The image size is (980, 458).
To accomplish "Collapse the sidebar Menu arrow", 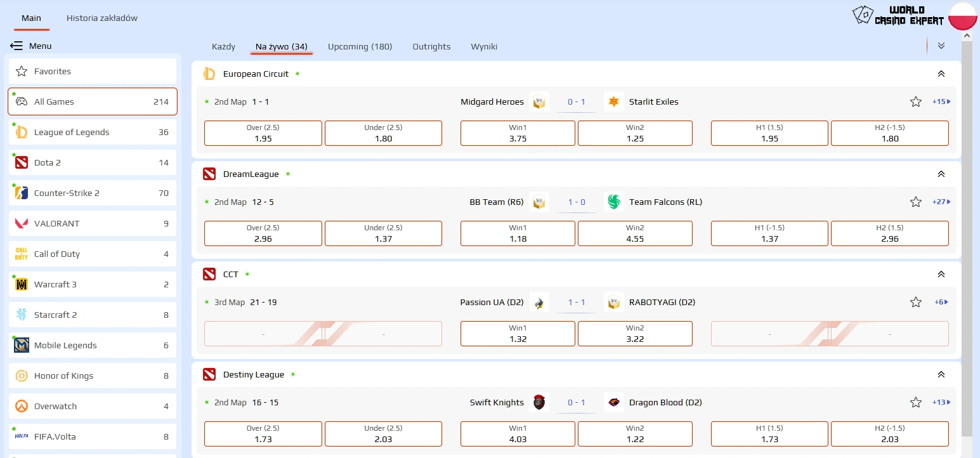I will click(x=16, y=46).
